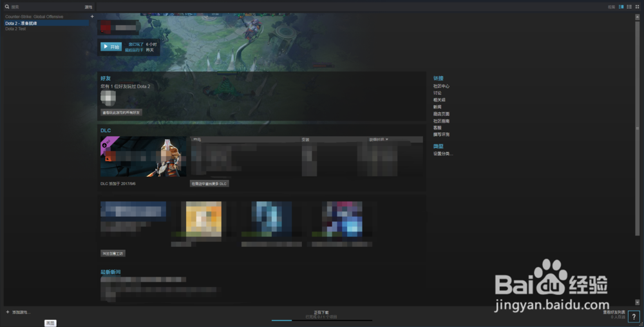Open the 游戏 filter dropdown
The image size is (644, 327).
(x=88, y=7)
